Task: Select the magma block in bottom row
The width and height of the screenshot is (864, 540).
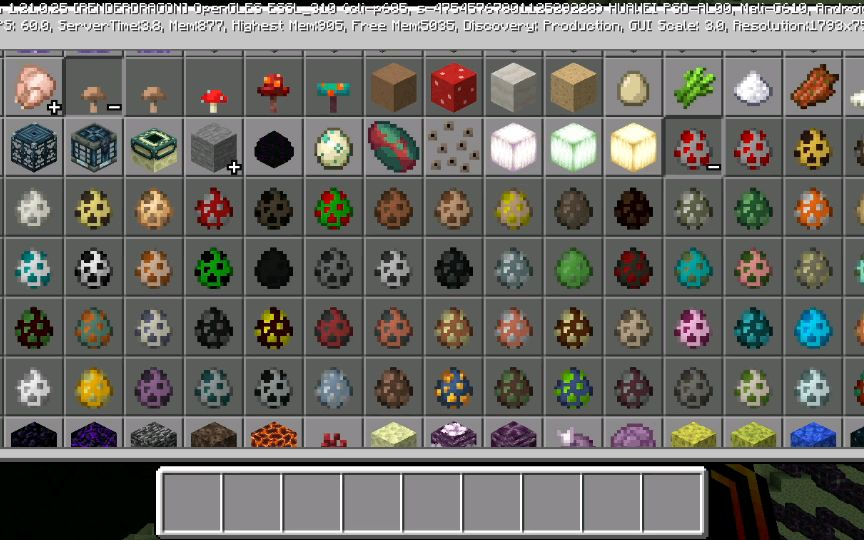Action: (274, 433)
